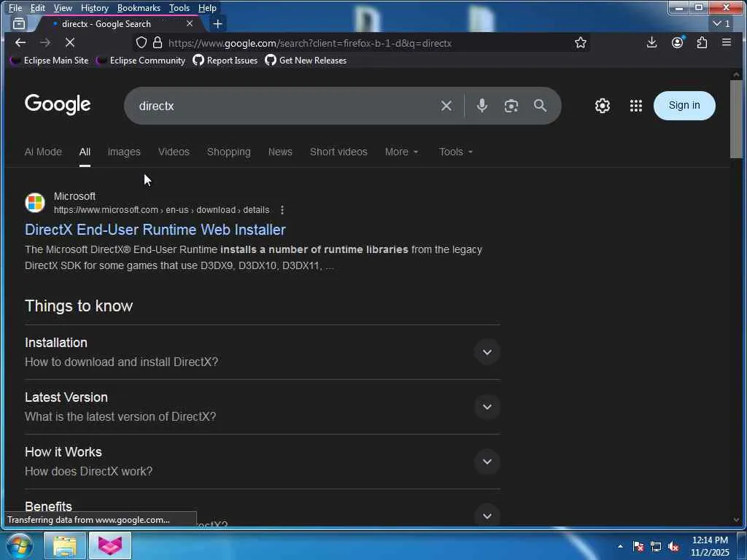Open the View menu
The width and height of the screenshot is (747, 560).
tap(63, 7)
